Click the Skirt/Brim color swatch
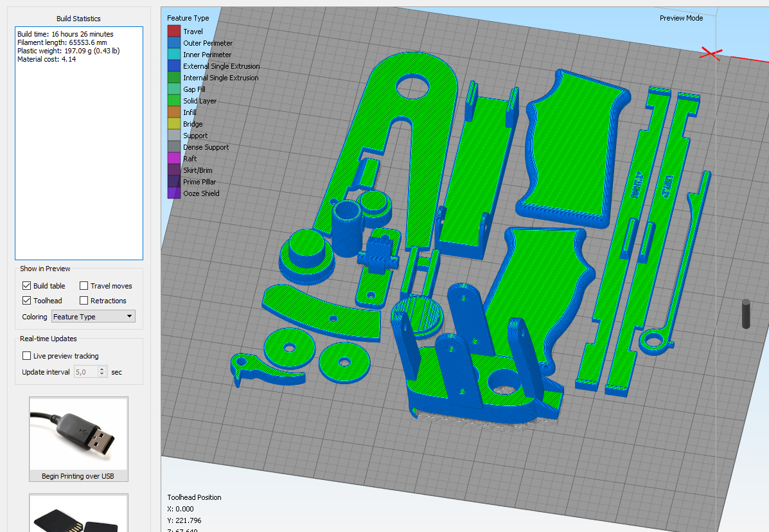The image size is (769, 532). point(174,170)
